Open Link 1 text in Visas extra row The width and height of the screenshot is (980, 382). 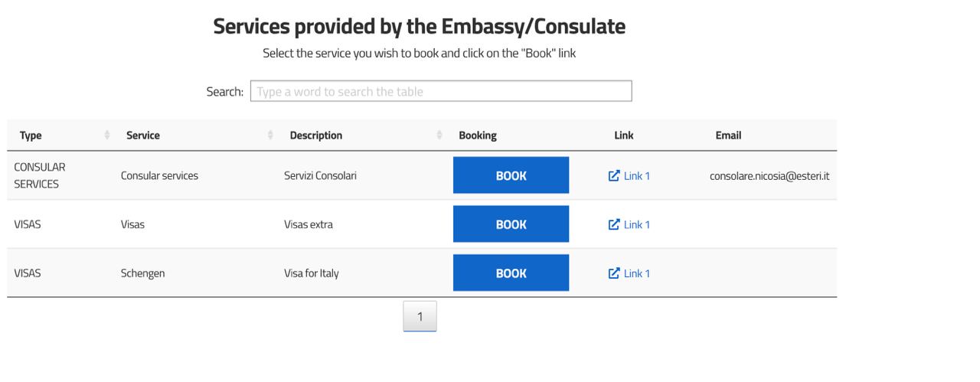click(x=637, y=225)
